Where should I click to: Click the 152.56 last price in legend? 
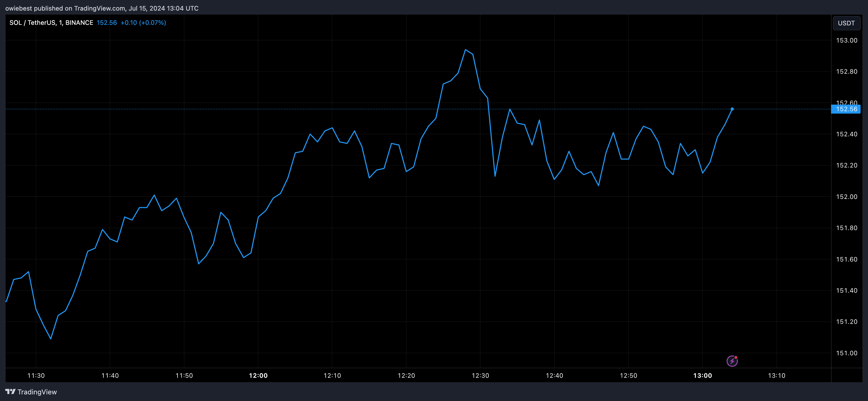pos(107,22)
